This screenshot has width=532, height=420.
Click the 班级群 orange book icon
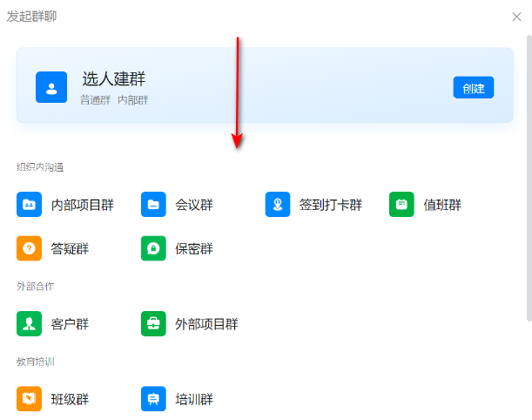click(30, 398)
